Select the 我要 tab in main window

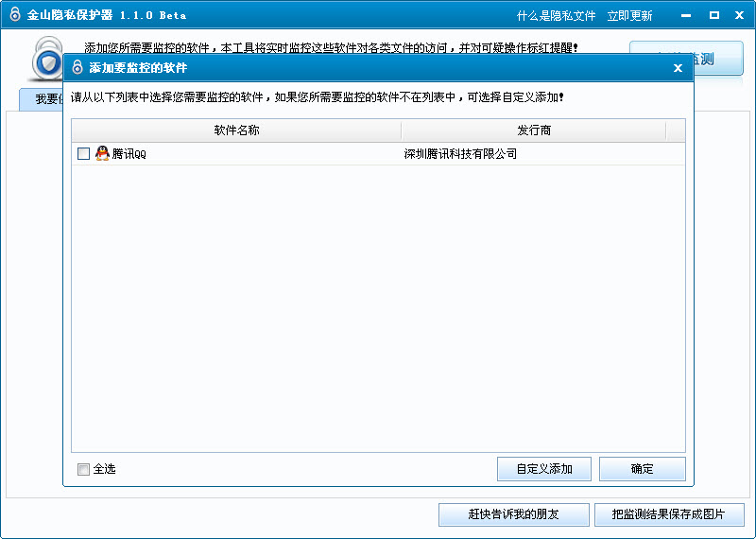pyautogui.click(x=42, y=99)
